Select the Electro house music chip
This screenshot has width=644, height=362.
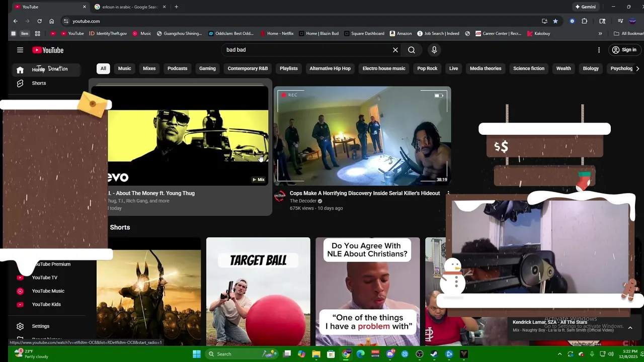click(384, 68)
